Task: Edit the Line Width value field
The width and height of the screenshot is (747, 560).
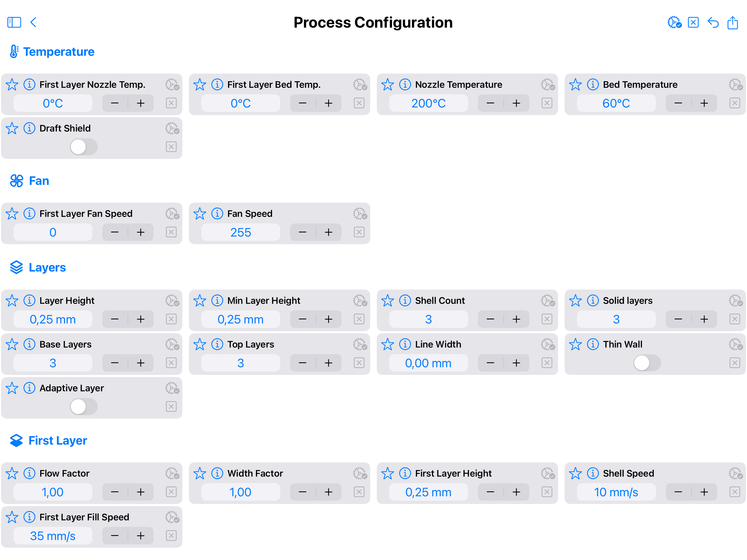Action: point(428,363)
